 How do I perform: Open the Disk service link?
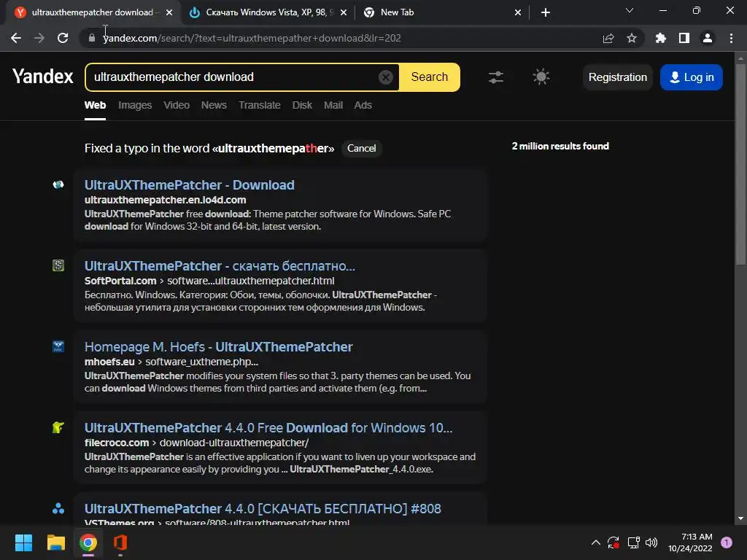tap(302, 105)
